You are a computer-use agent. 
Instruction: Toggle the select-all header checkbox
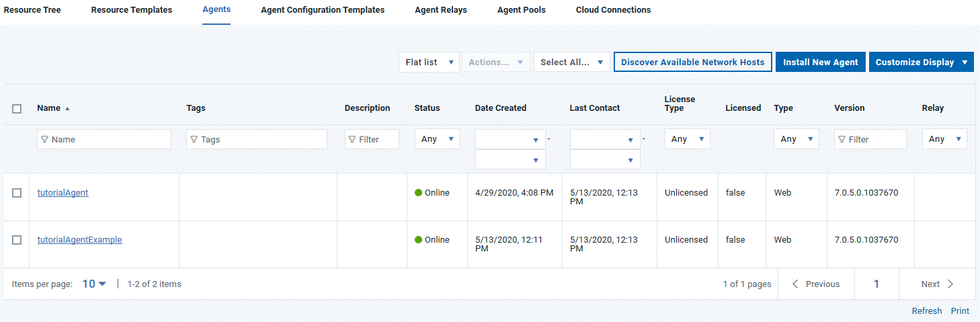click(17, 109)
